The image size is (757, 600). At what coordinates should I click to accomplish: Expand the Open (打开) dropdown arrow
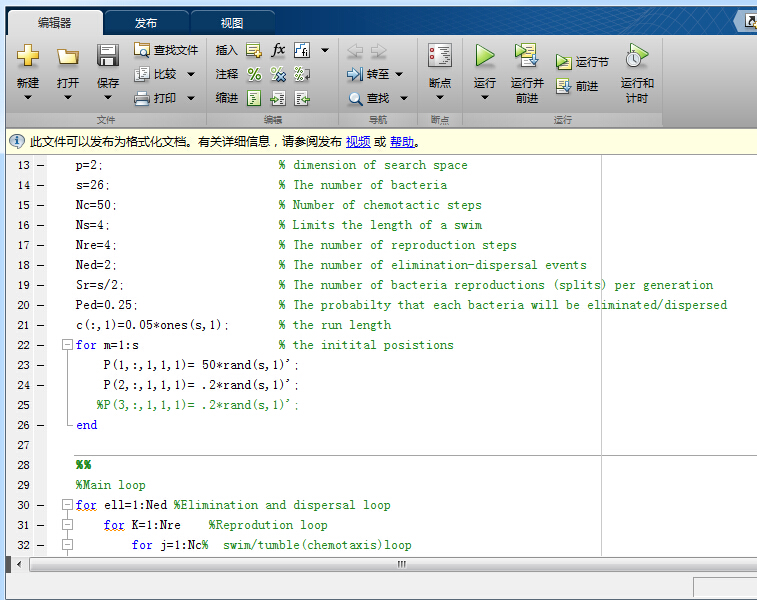pyautogui.click(x=68, y=98)
